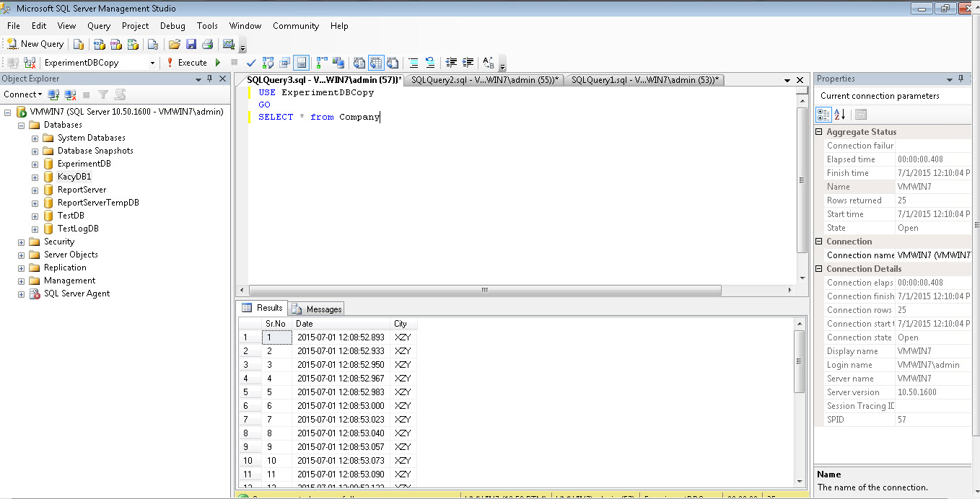Open the Tools menu

pos(207,26)
